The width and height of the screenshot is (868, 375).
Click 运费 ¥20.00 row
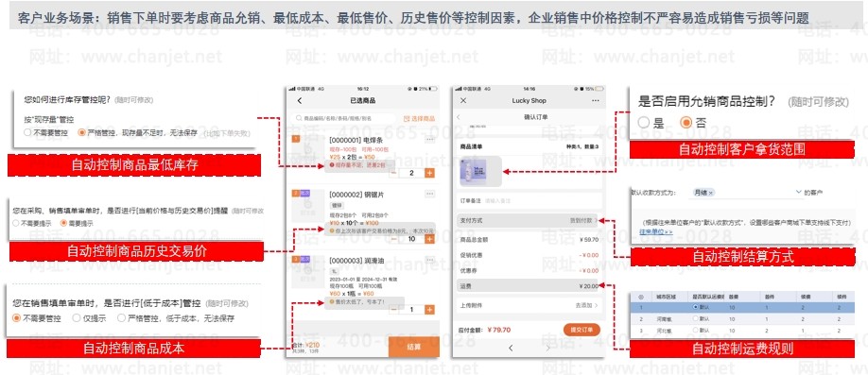(529, 286)
